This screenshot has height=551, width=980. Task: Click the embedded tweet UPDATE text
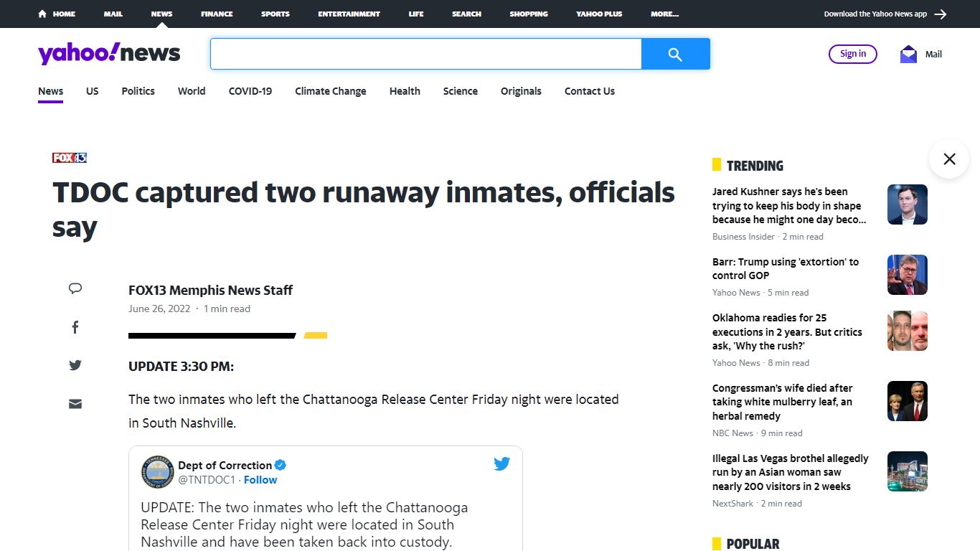click(304, 524)
